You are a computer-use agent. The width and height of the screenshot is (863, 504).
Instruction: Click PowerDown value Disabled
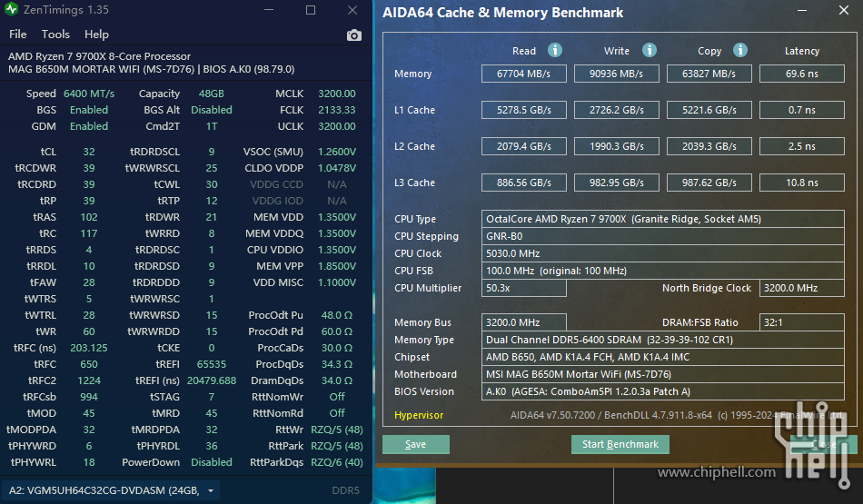[x=212, y=462]
